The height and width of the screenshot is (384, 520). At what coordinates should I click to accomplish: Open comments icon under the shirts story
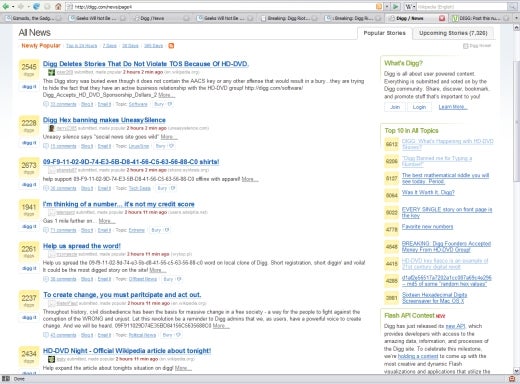tap(46, 188)
